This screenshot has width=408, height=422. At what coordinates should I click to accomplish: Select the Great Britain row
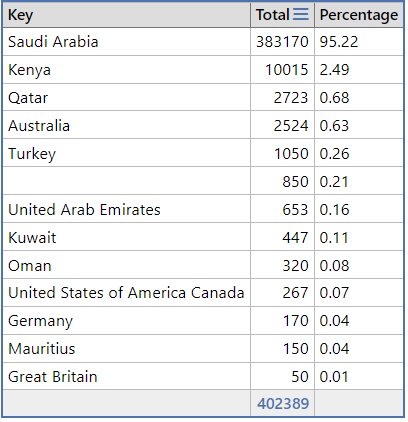click(x=203, y=377)
